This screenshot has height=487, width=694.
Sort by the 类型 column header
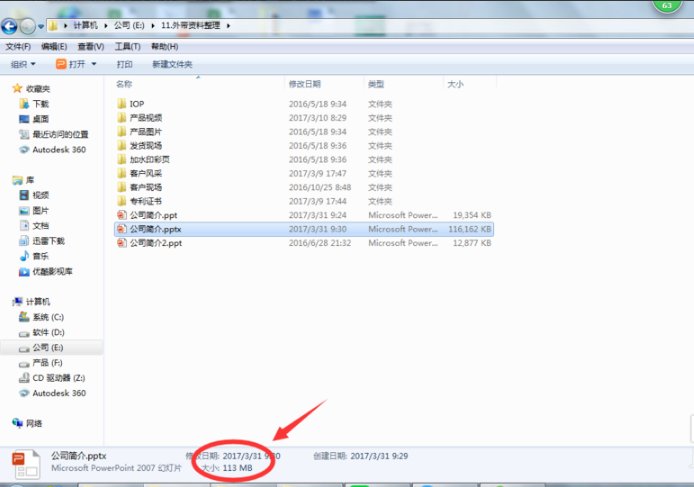[x=376, y=84]
